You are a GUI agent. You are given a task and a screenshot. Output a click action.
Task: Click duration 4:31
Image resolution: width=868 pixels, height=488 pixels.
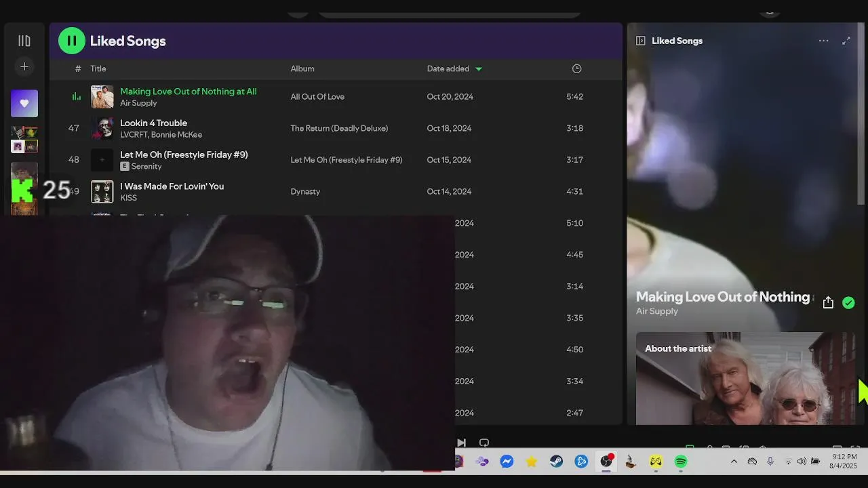click(x=574, y=192)
